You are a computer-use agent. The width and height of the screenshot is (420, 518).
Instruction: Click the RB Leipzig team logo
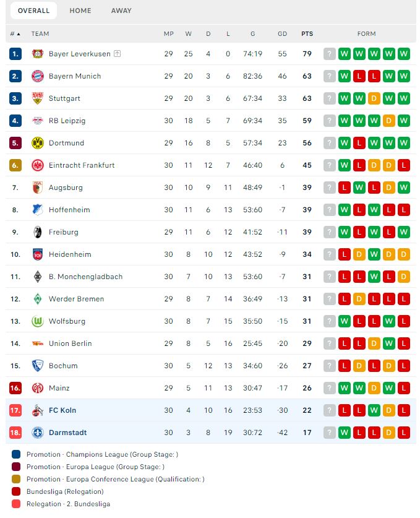[x=37, y=121]
